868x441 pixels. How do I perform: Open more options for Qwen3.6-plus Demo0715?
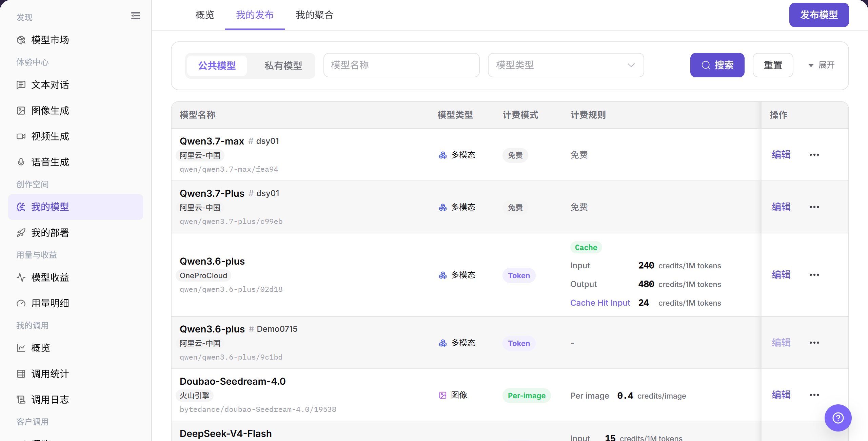[814, 343]
